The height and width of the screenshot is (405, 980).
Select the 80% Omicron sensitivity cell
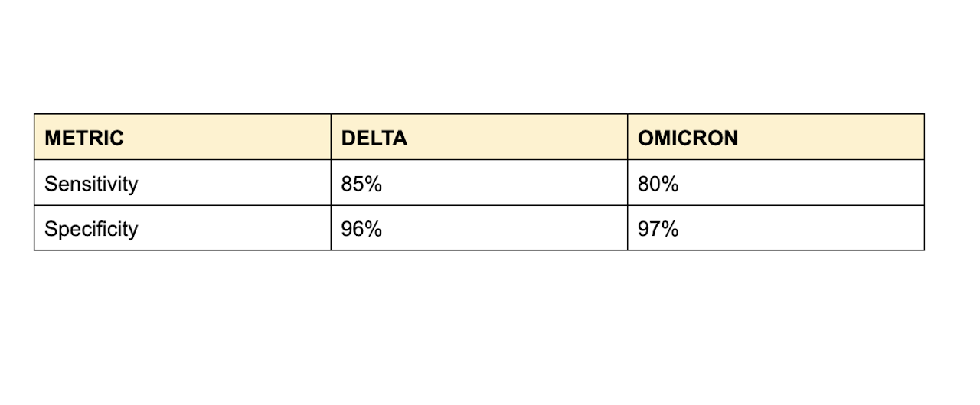click(x=776, y=182)
